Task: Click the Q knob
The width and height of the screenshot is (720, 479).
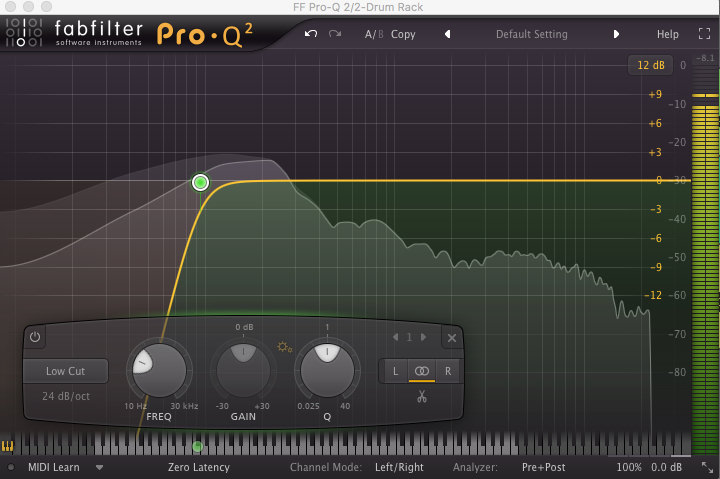Action: (327, 369)
